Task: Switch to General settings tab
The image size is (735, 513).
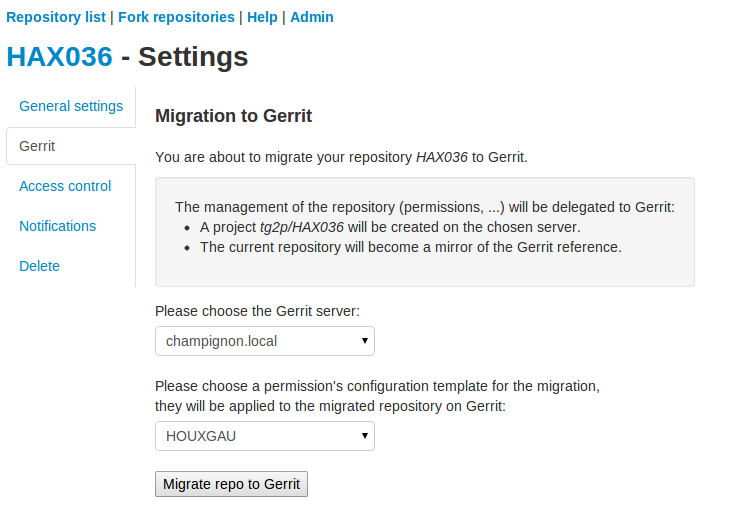Action: click(71, 106)
